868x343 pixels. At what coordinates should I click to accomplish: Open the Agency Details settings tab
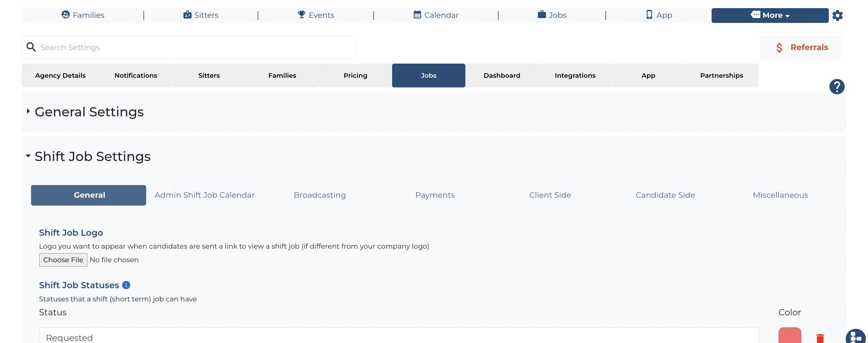click(x=60, y=75)
